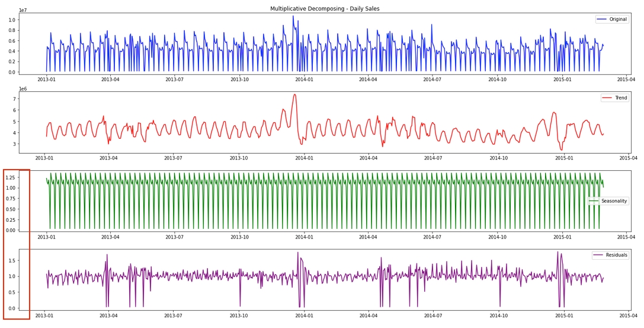Click the '1.25' y-axis tick on Seasonality plot
This screenshot has height=328, width=644.
click(10, 177)
